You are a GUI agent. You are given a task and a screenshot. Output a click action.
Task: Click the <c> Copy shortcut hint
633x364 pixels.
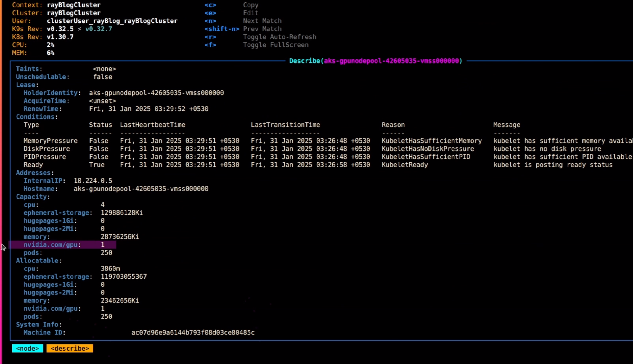(231, 5)
